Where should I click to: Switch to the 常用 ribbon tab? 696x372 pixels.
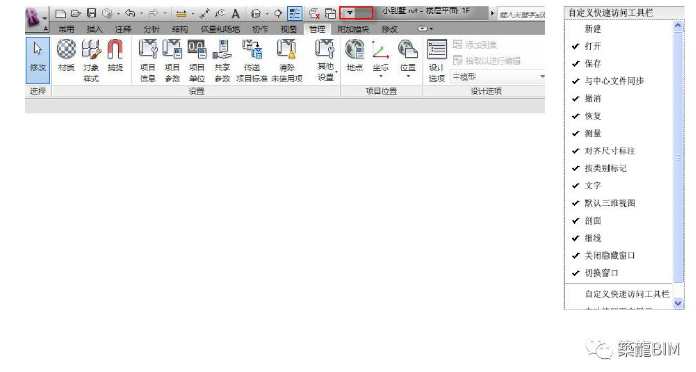(67, 29)
